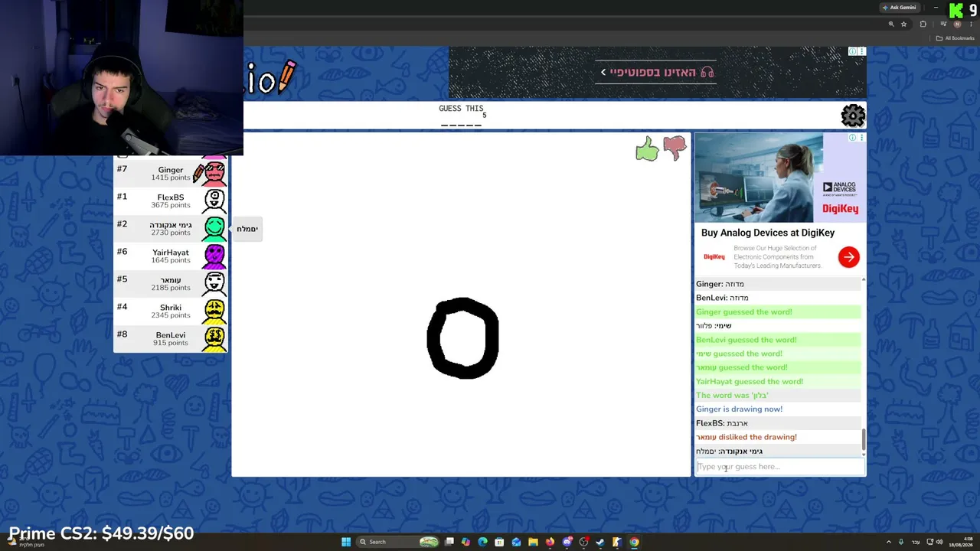This screenshot has height=551, width=980.
Task: Click the Ask Gemini button
Action: coord(900,7)
